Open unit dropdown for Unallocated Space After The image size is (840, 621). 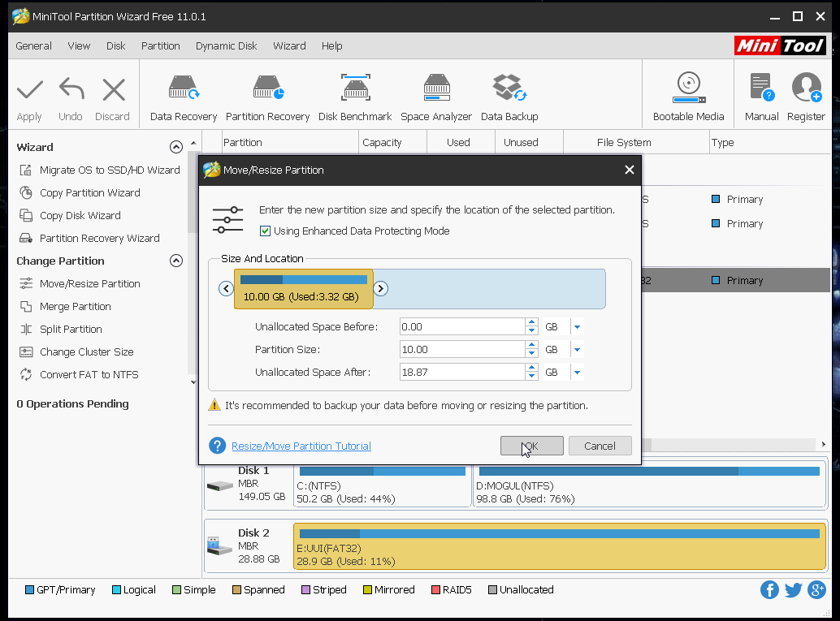pyautogui.click(x=577, y=372)
